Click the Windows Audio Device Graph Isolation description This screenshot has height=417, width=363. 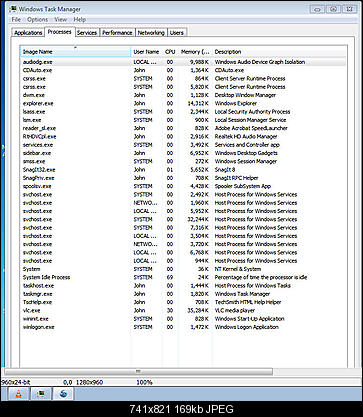coord(260,62)
